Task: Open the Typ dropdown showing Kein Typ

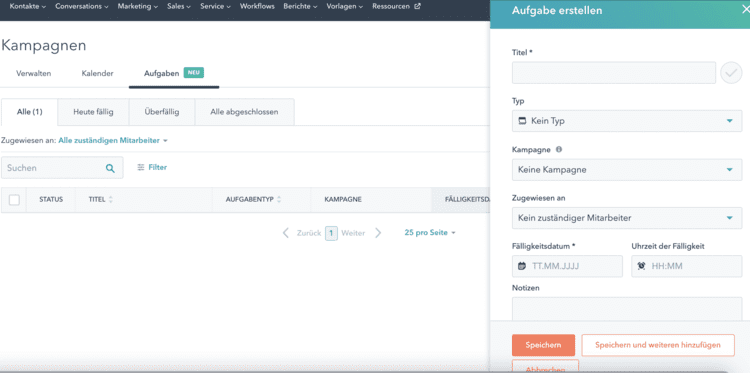Action: (x=627, y=121)
